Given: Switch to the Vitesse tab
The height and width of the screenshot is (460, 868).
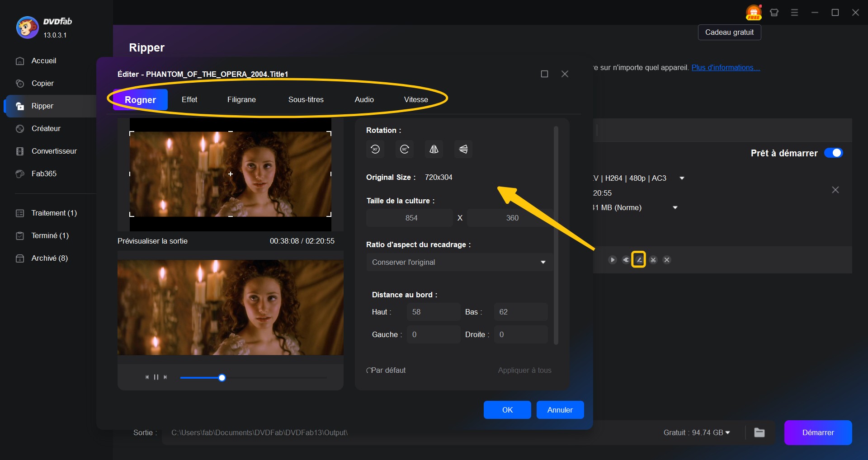Looking at the screenshot, I should point(416,99).
